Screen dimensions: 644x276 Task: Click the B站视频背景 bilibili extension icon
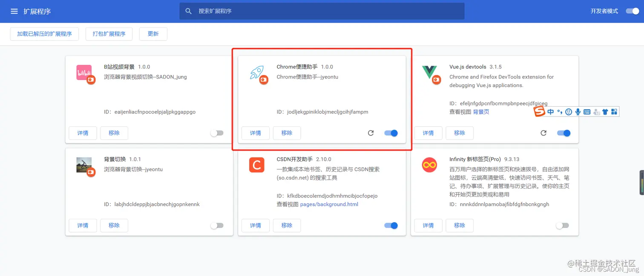pyautogui.click(x=84, y=73)
